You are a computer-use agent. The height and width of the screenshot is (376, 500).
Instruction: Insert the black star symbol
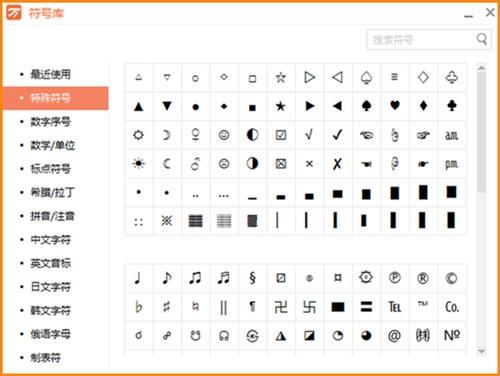[281, 106]
